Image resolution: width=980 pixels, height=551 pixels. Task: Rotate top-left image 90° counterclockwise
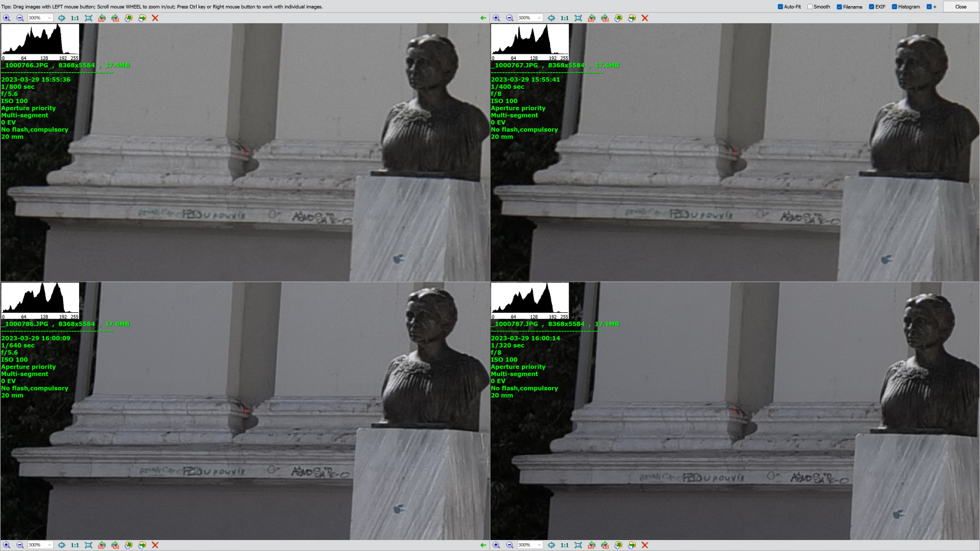point(102,18)
